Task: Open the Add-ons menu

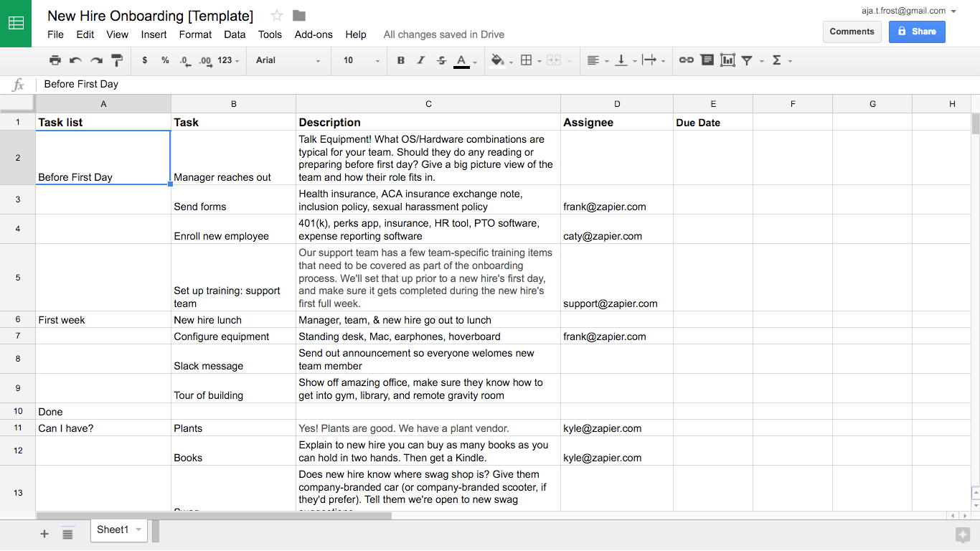Action: coord(314,34)
